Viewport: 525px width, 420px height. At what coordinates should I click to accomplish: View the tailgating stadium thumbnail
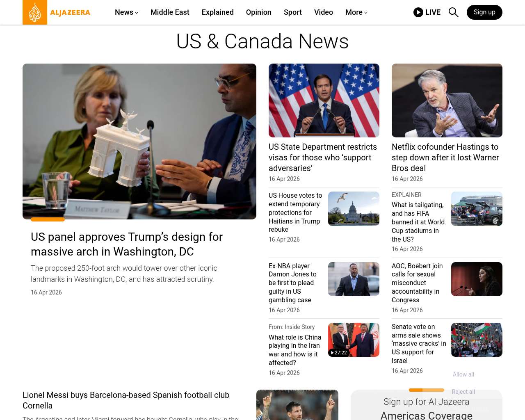pos(477,209)
